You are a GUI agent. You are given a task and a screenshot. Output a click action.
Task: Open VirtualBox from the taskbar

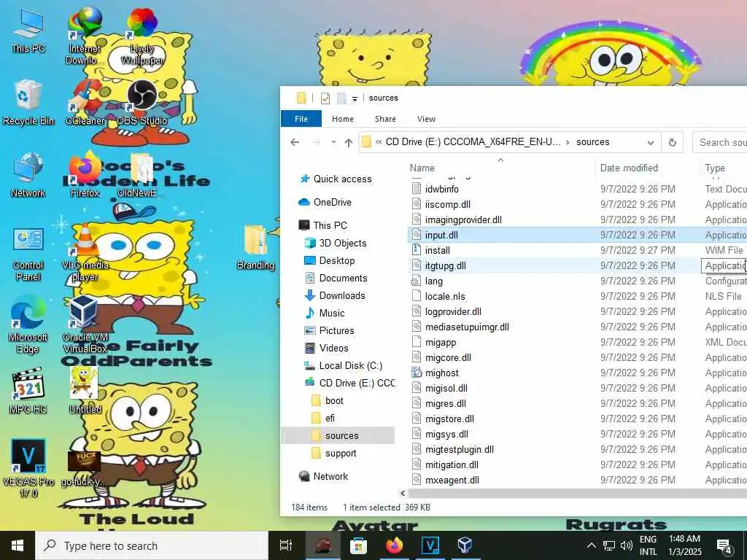(x=465, y=545)
